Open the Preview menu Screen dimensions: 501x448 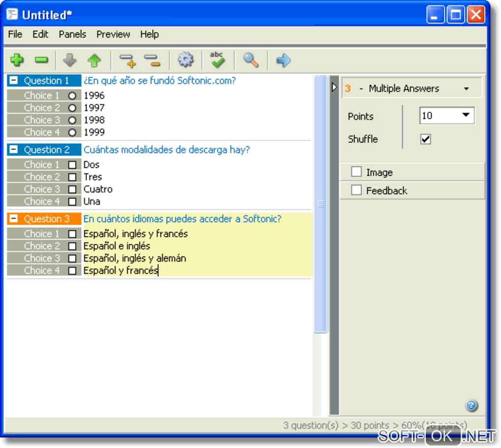113,34
